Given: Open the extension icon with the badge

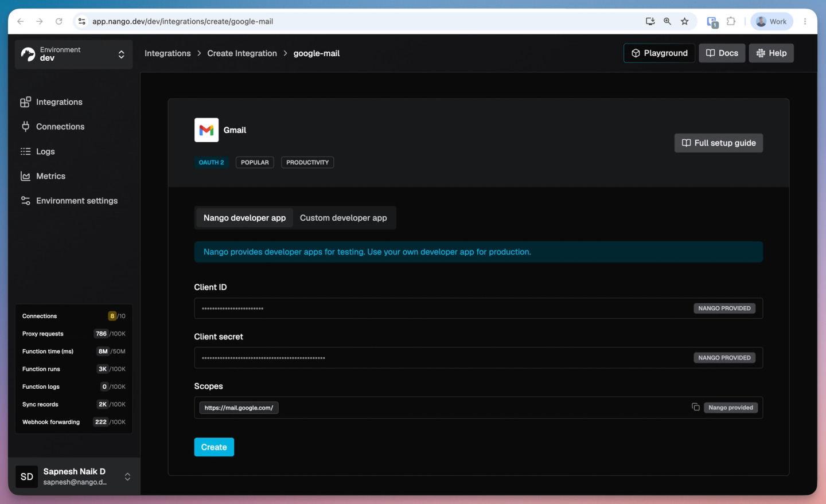Looking at the screenshot, I should click(x=712, y=22).
